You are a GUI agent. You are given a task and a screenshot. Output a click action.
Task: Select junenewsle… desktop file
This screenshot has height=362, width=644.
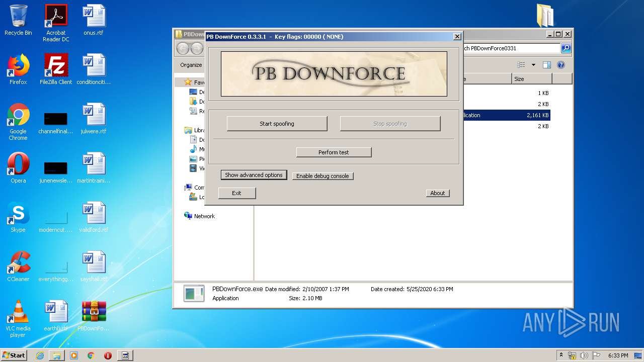(56, 171)
